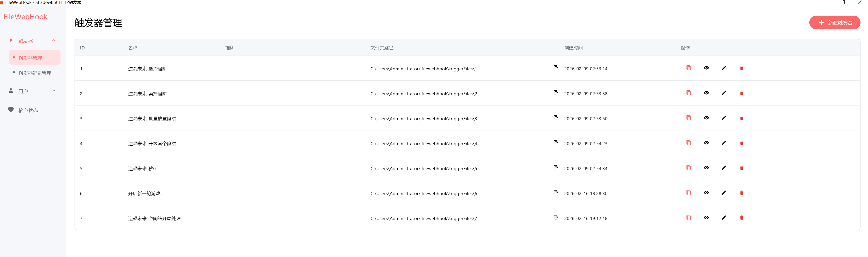The height and width of the screenshot is (257, 868).
Task: Delete trigger 7 with trash icon
Action: [x=741, y=218]
